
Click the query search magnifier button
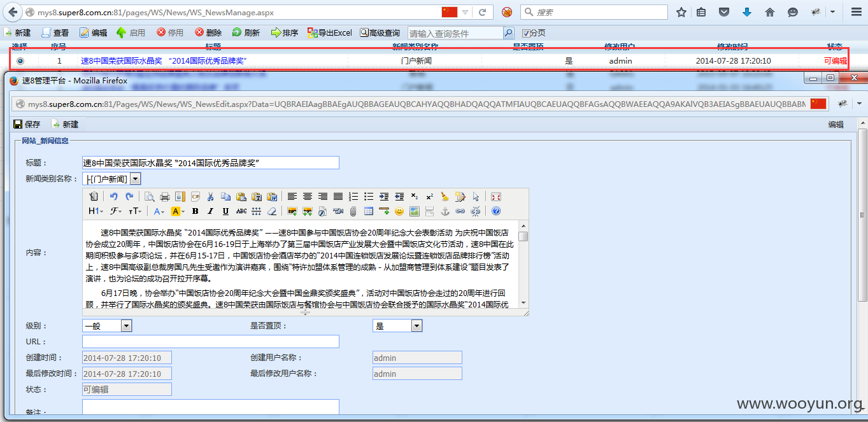tap(508, 33)
